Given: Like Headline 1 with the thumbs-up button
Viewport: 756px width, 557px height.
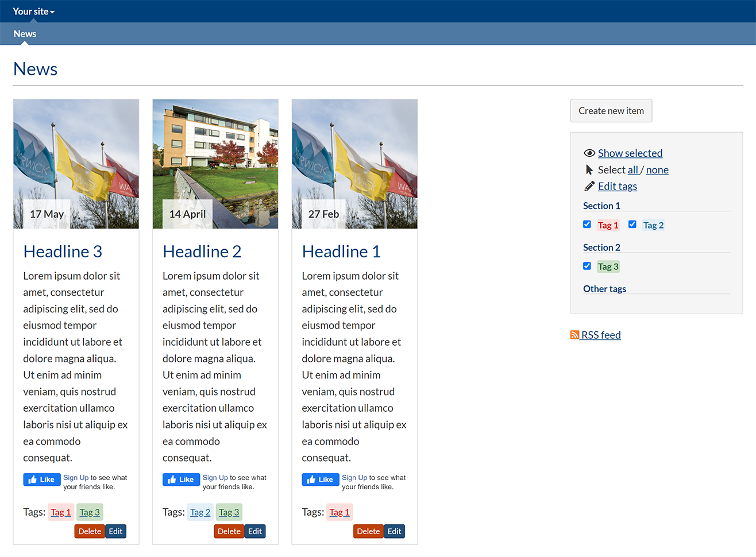Looking at the screenshot, I should (x=321, y=479).
